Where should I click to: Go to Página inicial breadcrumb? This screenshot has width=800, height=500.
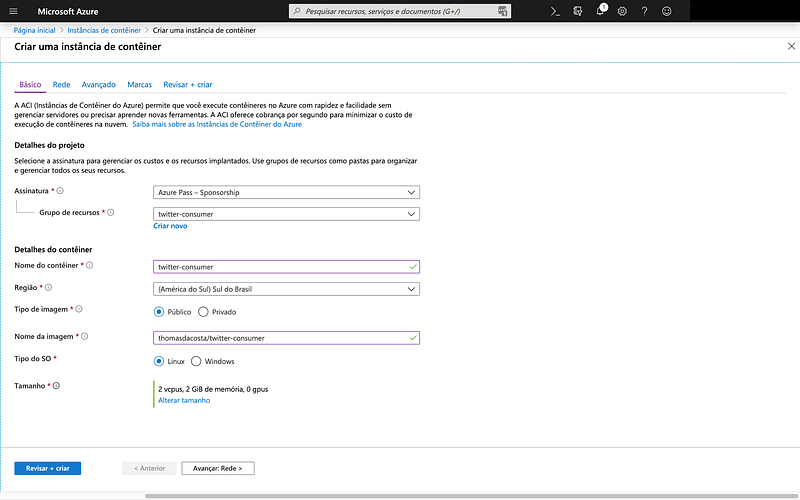[34, 30]
